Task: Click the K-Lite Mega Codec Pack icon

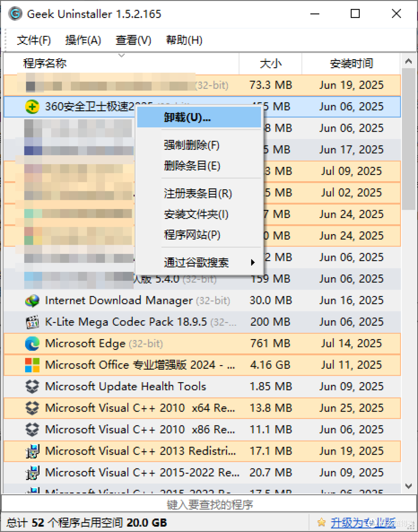Action: tap(32, 322)
